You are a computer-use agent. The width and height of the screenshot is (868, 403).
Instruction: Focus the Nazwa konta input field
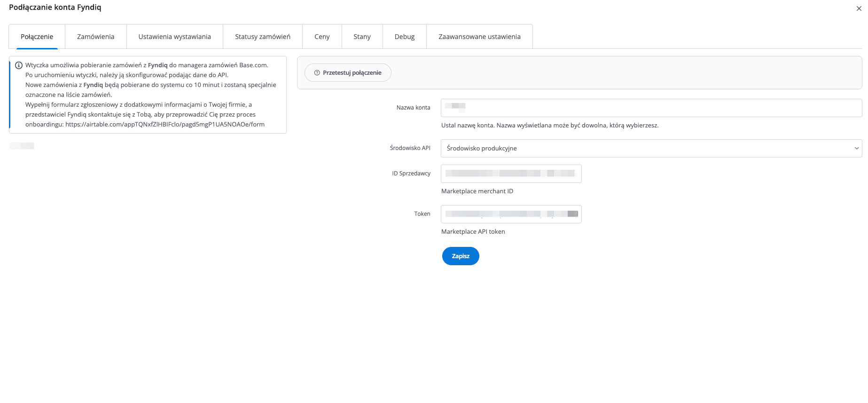click(x=651, y=108)
